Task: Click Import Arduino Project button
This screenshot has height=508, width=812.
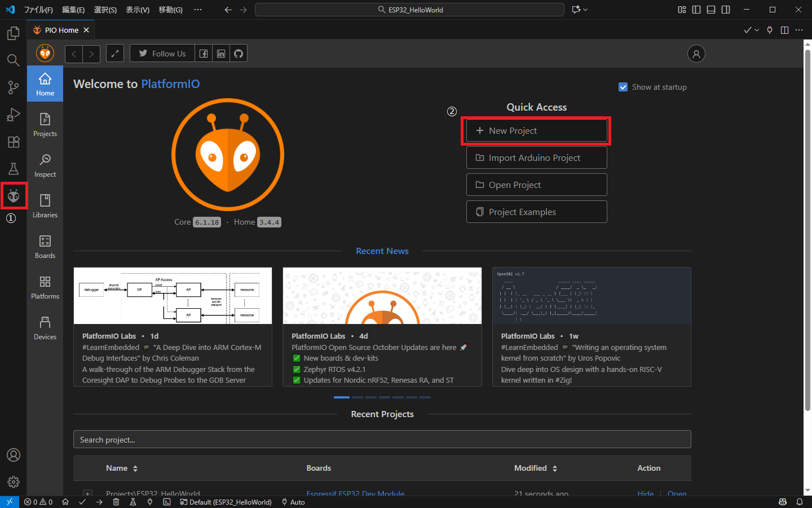Action: pos(536,157)
